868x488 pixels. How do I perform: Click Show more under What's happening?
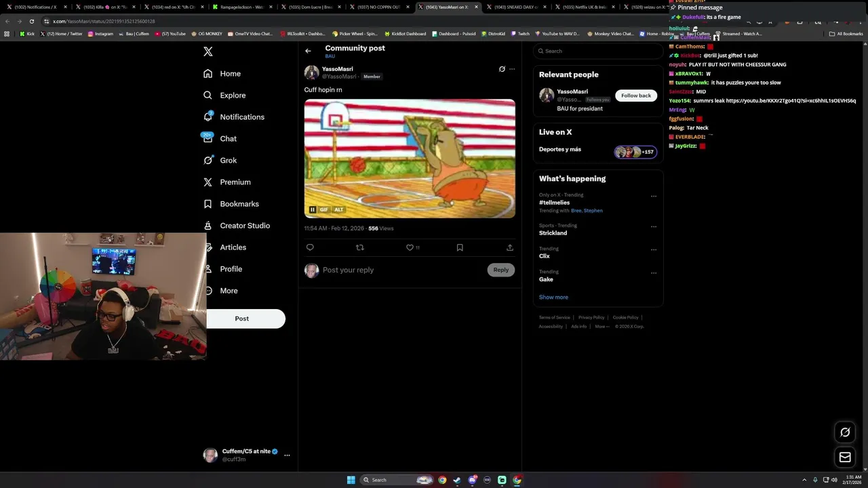click(x=553, y=297)
